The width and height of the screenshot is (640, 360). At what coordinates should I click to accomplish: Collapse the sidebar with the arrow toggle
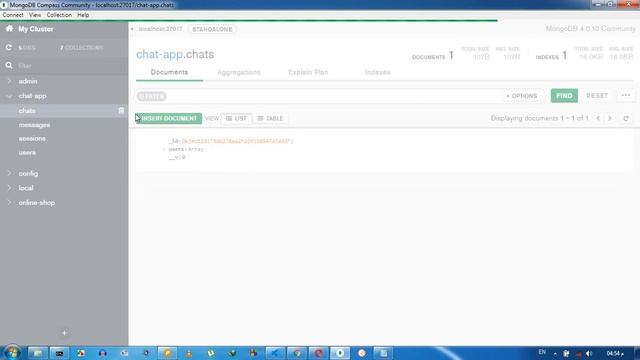132,29
